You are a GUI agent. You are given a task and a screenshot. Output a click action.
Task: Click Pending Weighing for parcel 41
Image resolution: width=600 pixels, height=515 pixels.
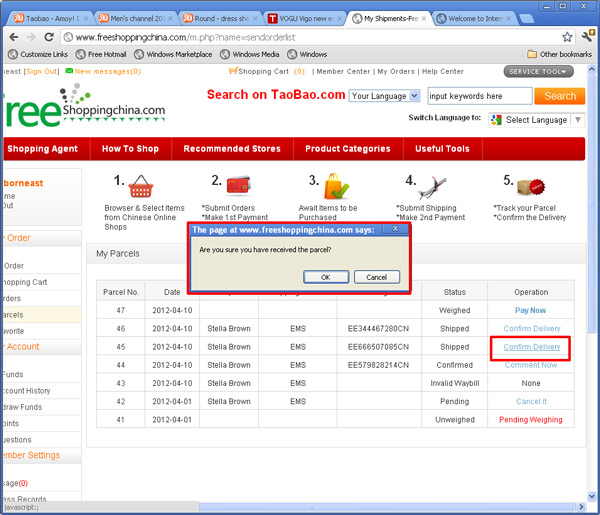tap(531, 420)
